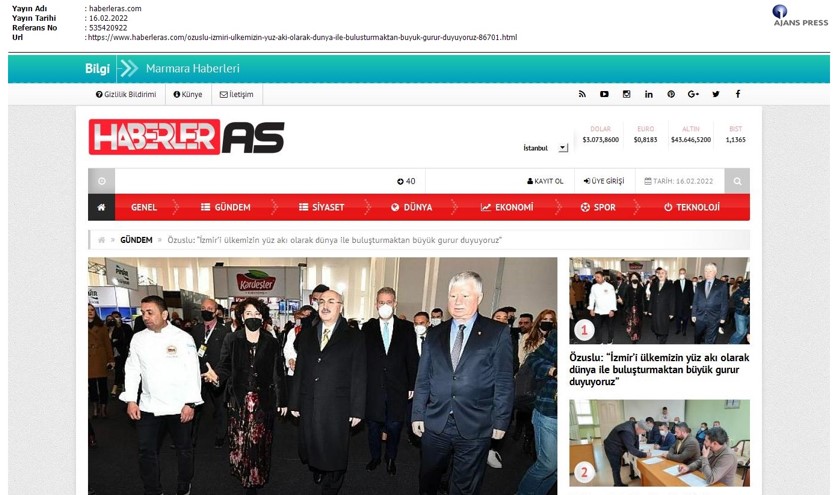Click KAYIT OL to register
Image resolution: width=833 pixels, height=495 pixels.
[x=545, y=181]
